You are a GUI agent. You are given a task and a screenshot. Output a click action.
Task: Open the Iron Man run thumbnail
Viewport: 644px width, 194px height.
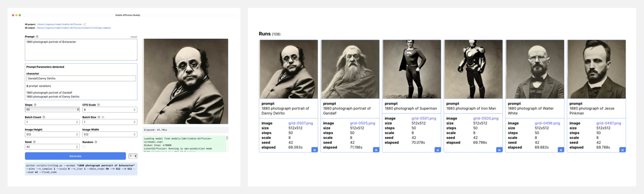tap(473, 69)
